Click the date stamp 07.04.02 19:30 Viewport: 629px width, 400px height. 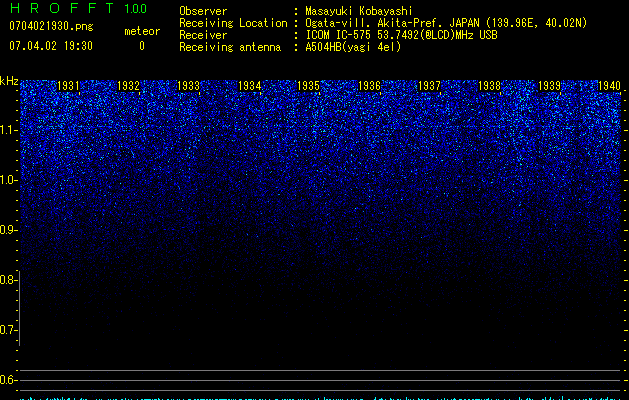pyautogui.click(x=51, y=45)
